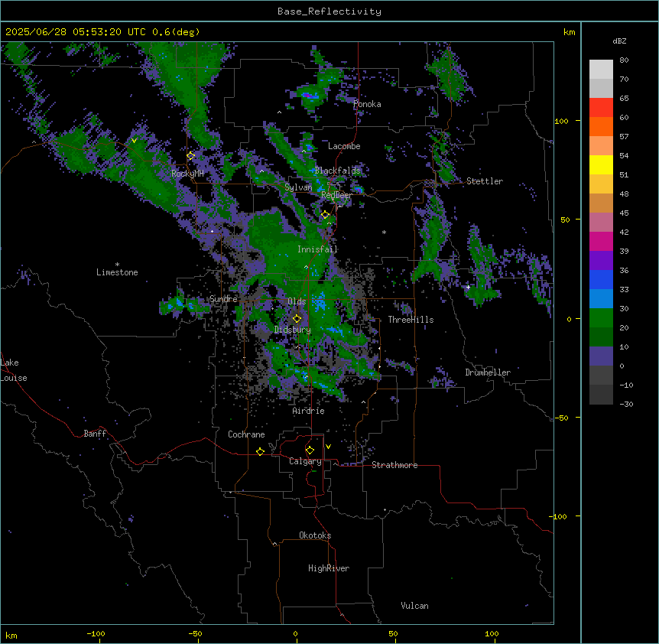Viewport: 659px width, 644px height.
Task: Click the Calgary city label
Action: pyautogui.click(x=305, y=461)
